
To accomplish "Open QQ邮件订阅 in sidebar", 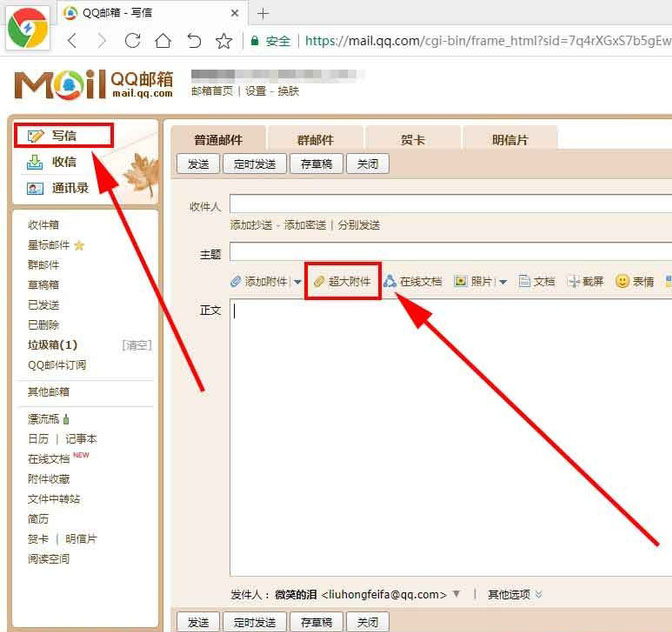I will 57,365.
